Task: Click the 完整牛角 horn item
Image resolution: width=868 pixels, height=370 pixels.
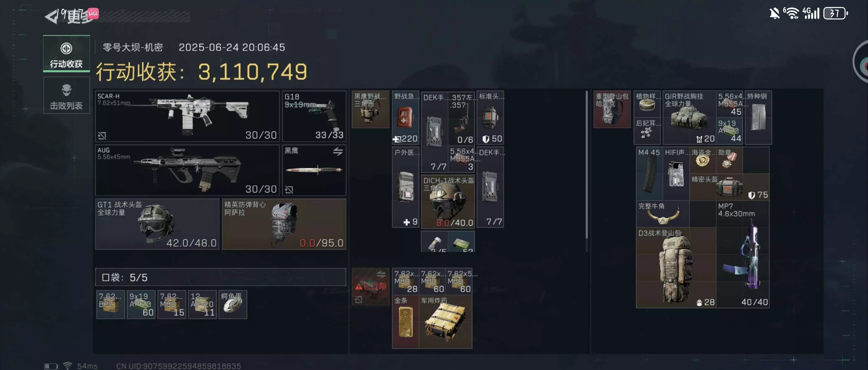Action: [x=662, y=214]
